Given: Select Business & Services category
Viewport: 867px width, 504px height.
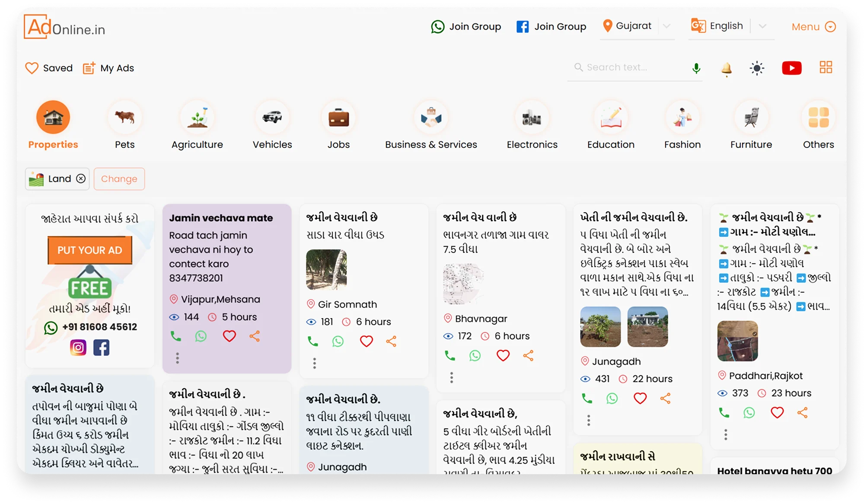Looking at the screenshot, I should [x=431, y=125].
